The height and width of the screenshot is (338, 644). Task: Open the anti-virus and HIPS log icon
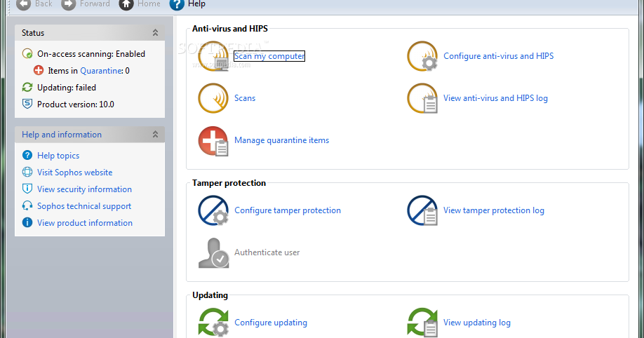click(x=422, y=98)
